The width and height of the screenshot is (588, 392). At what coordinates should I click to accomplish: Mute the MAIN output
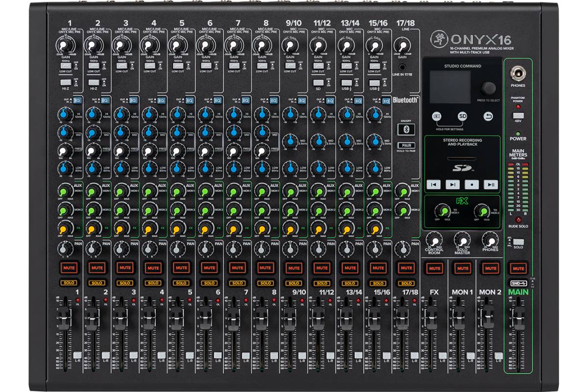[518, 269]
